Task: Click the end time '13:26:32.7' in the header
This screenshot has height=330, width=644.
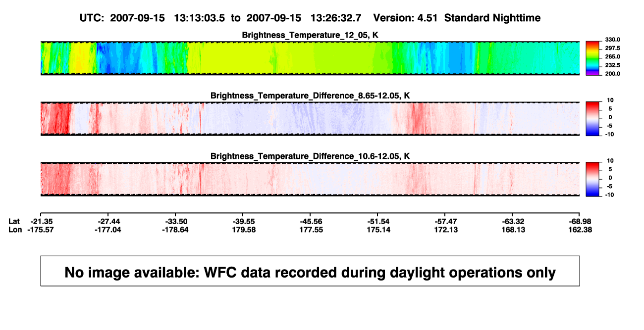Action: pos(335,18)
